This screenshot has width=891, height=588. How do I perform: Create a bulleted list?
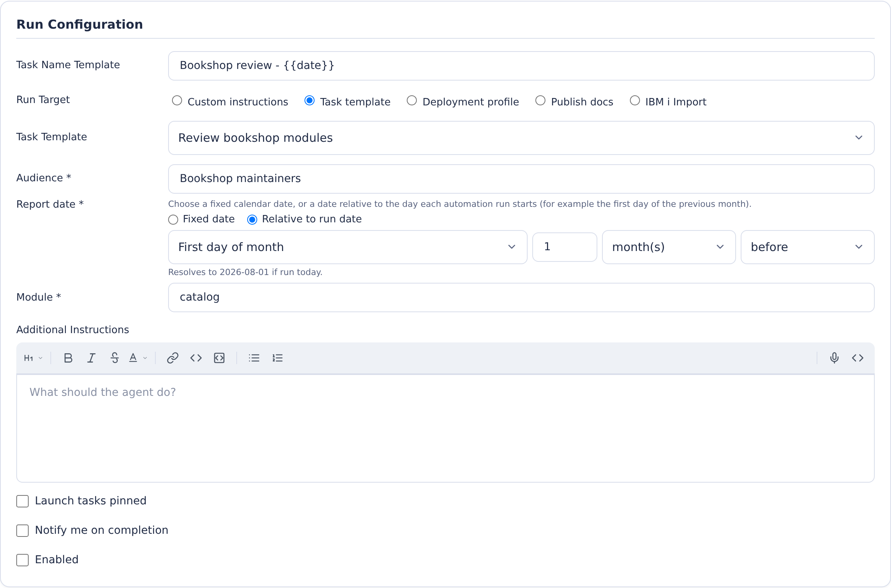254,358
